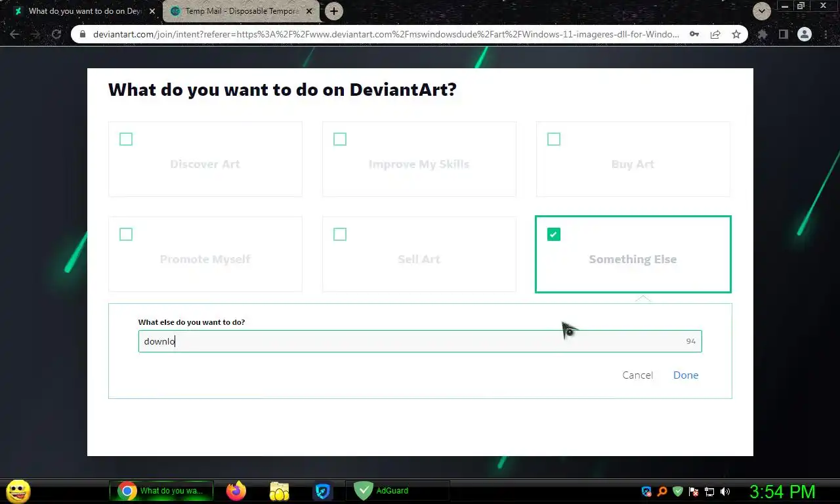840x504 pixels.
Task: Click in the 'What else do you want to do?' field
Action: pyautogui.click(x=420, y=341)
